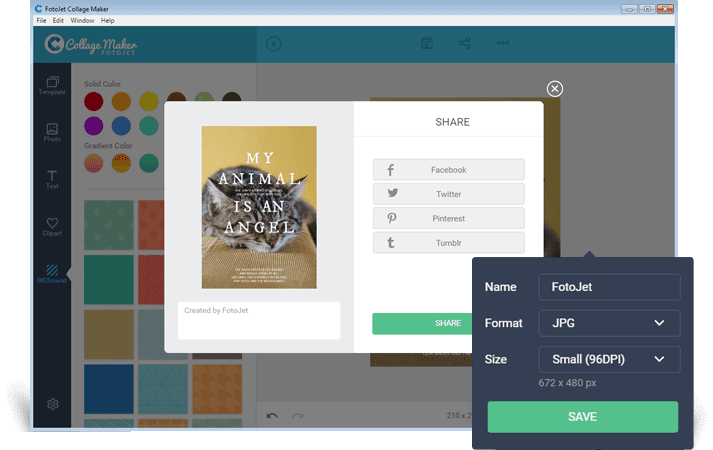The image size is (713, 450).
Task: Share to Pinterest
Action: tap(449, 219)
